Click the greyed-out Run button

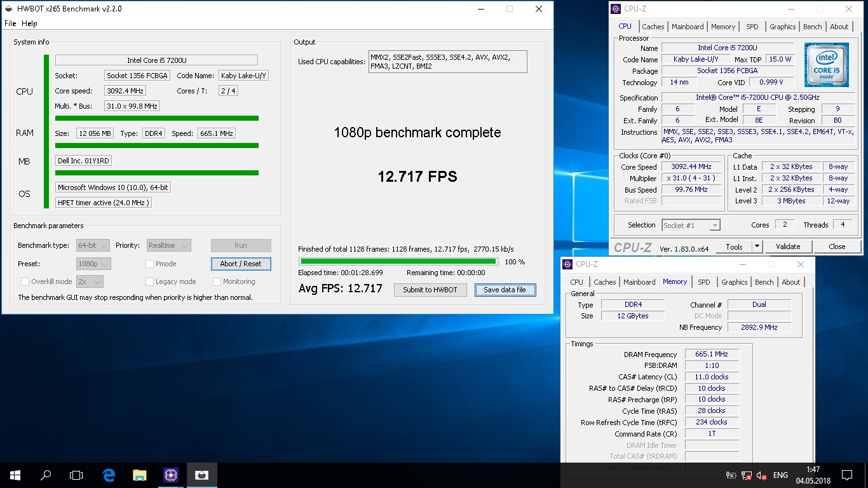(x=241, y=245)
